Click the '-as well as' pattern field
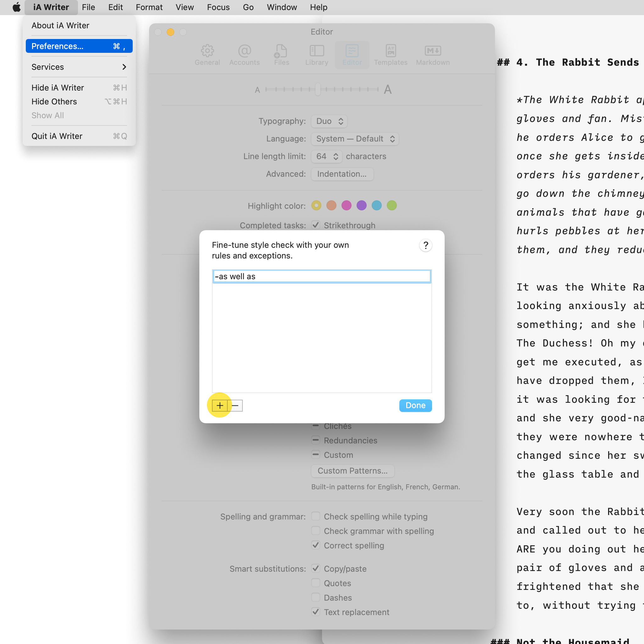644x644 pixels. point(322,276)
